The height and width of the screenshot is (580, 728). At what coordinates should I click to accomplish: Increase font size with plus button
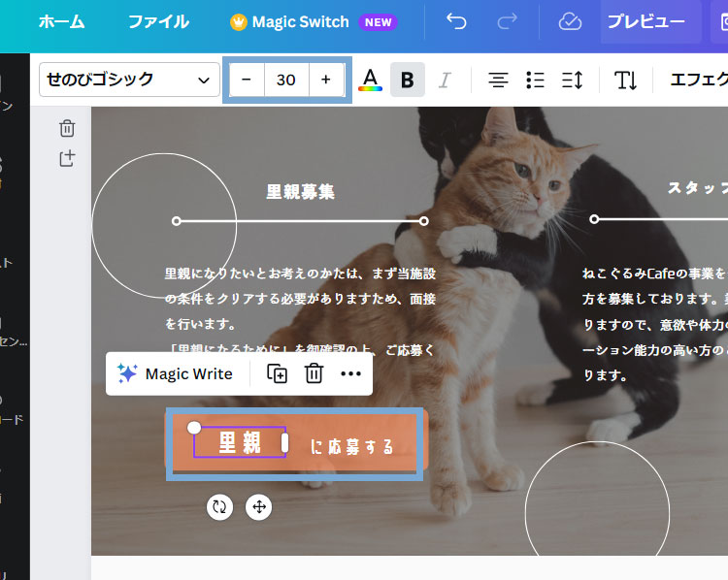(x=326, y=80)
